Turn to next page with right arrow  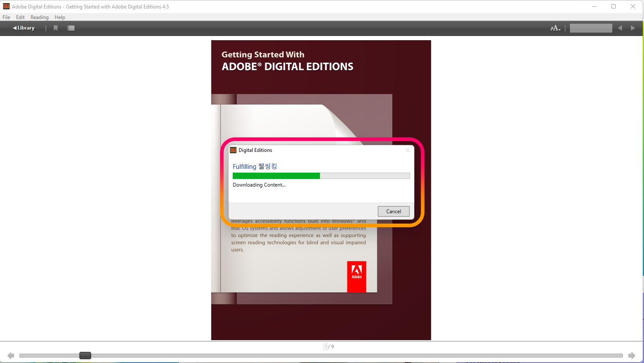click(x=632, y=355)
